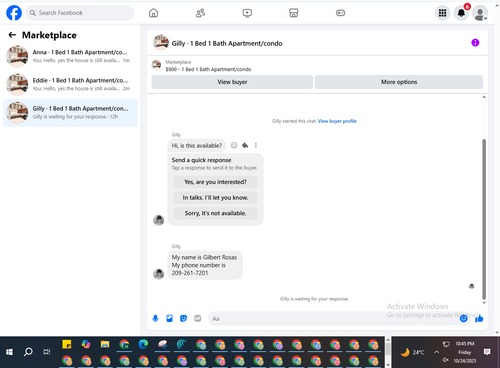Click the back arrow beside Marketplace

(x=12, y=35)
